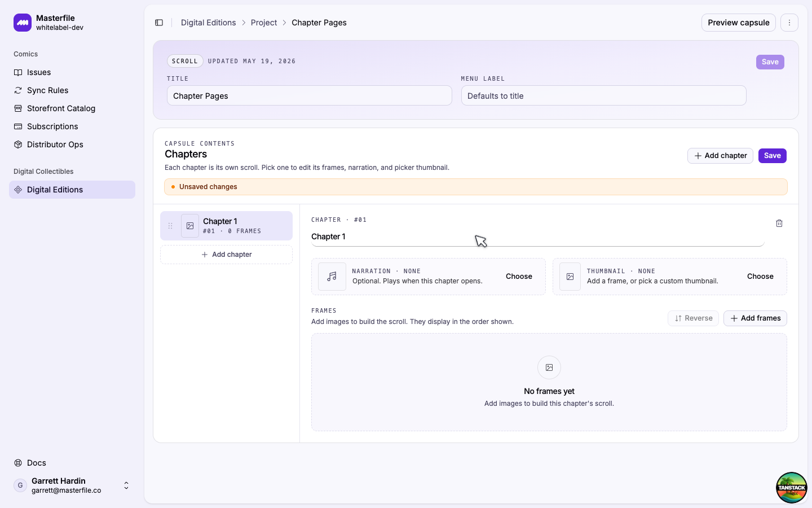Screen dimensions: 812x508
Task: Click Add frames button
Action: click(x=755, y=318)
